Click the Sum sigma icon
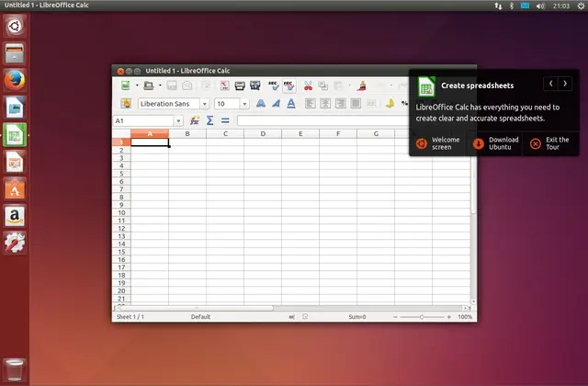The height and width of the screenshot is (386, 588). (209, 120)
